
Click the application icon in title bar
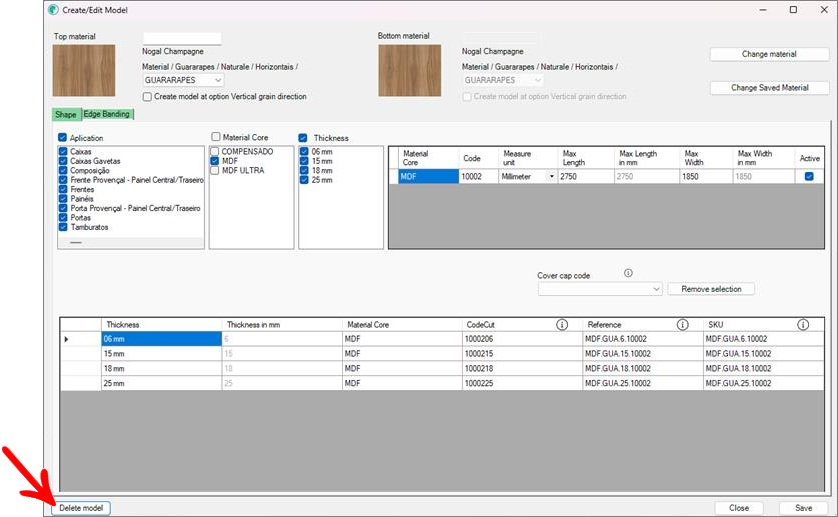point(53,9)
